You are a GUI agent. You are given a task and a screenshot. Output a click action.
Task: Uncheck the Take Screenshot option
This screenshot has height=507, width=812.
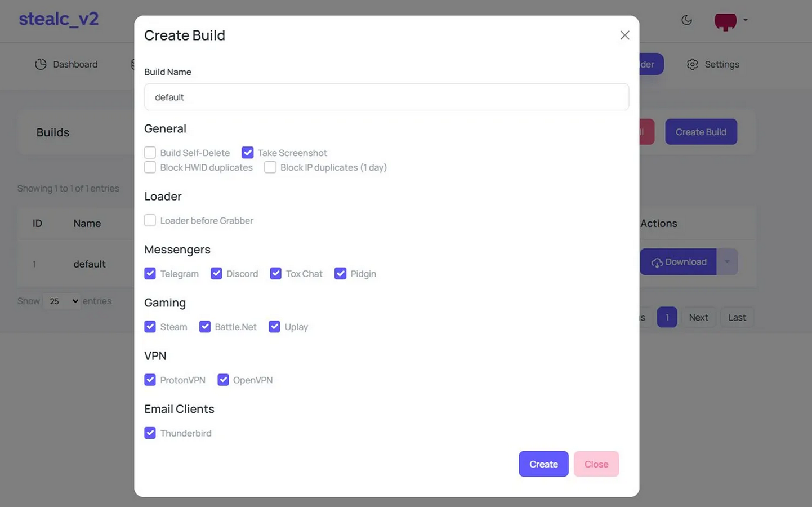click(247, 153)
